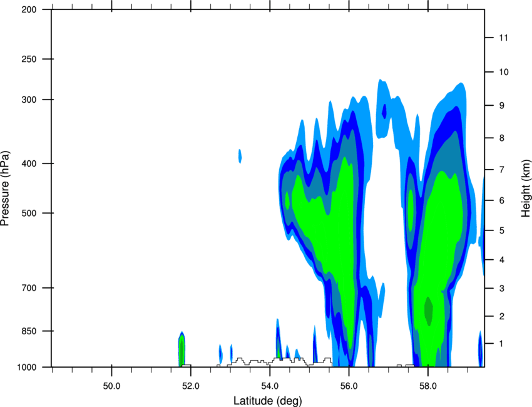Click the 58.0 latitude label
Screen dimensions: 532x407
pos(428,386)
